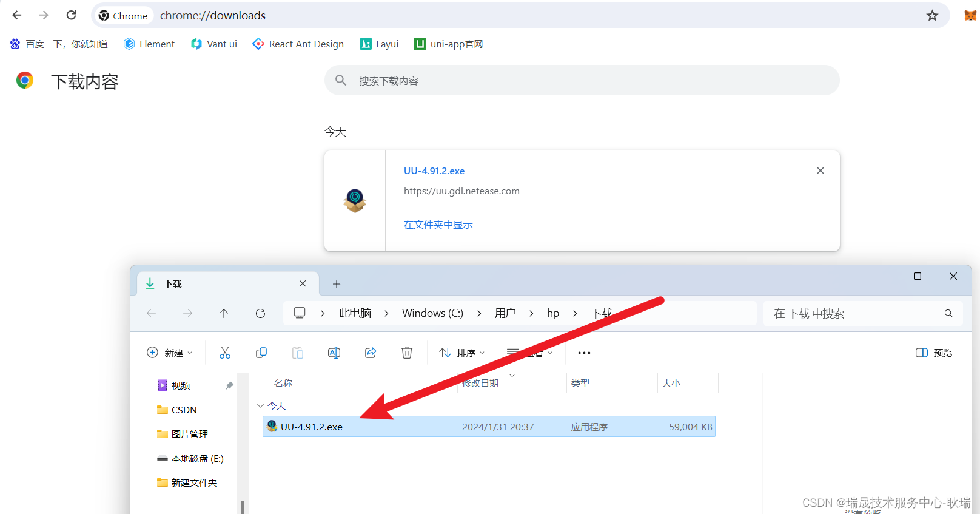Viewport: 980px width, 514px height.
Task: Click the Cut scissors icon
Action: coord(225,353)
